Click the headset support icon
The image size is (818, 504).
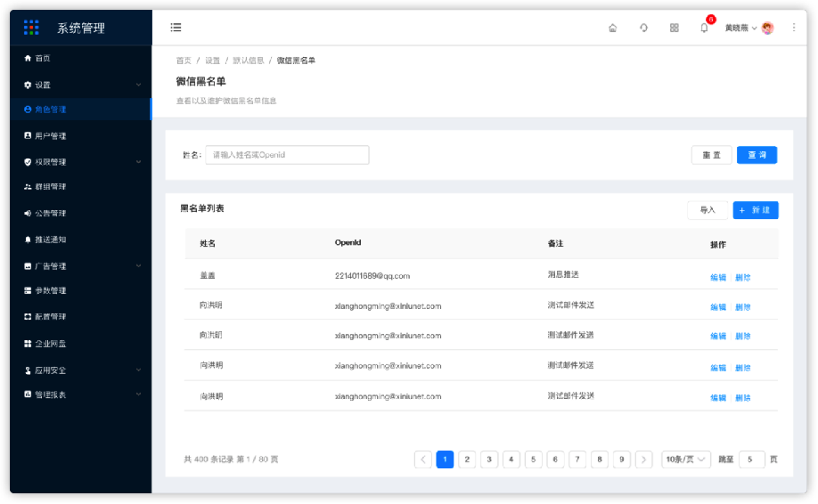point(643,28)
